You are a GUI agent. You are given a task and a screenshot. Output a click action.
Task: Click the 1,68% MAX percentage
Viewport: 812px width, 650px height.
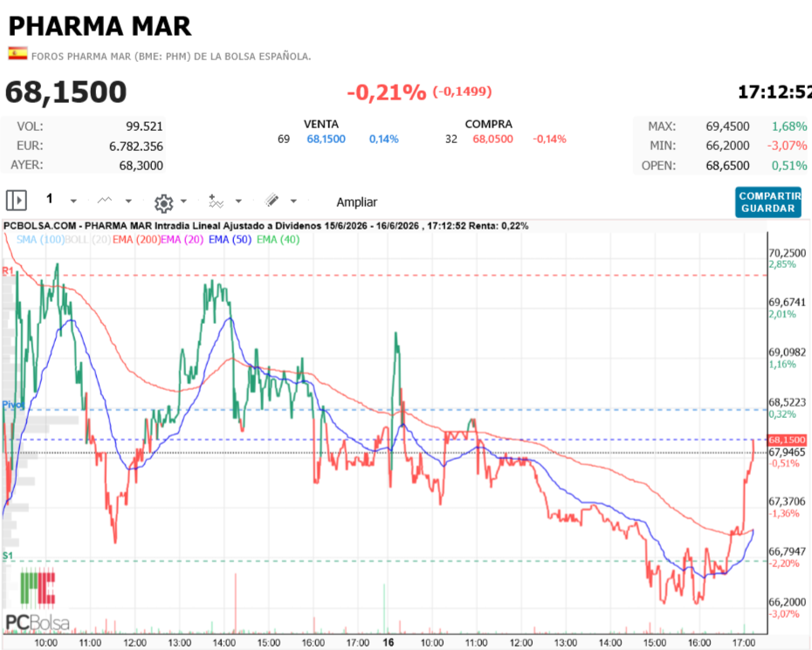click(789, 127)
